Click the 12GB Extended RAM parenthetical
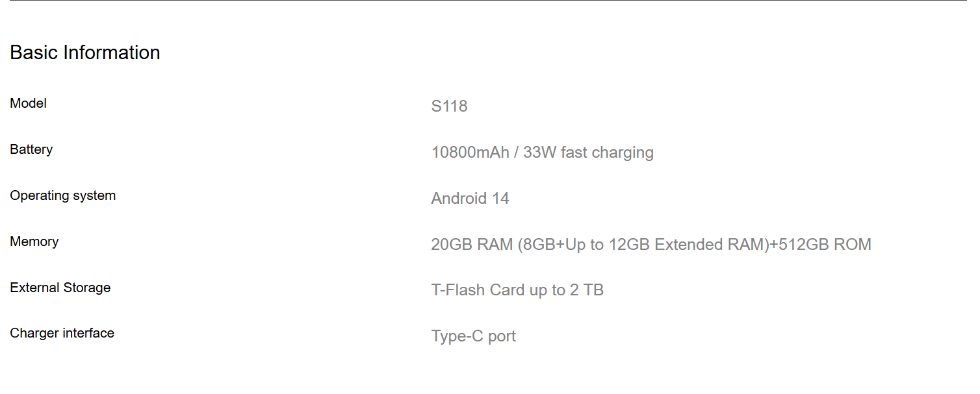The image size is (980, 394). [x=643, y=245]
